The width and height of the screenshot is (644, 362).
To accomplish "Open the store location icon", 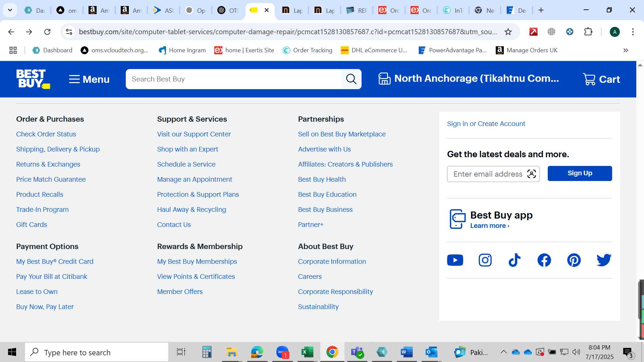I will click(x=384, y=79).
